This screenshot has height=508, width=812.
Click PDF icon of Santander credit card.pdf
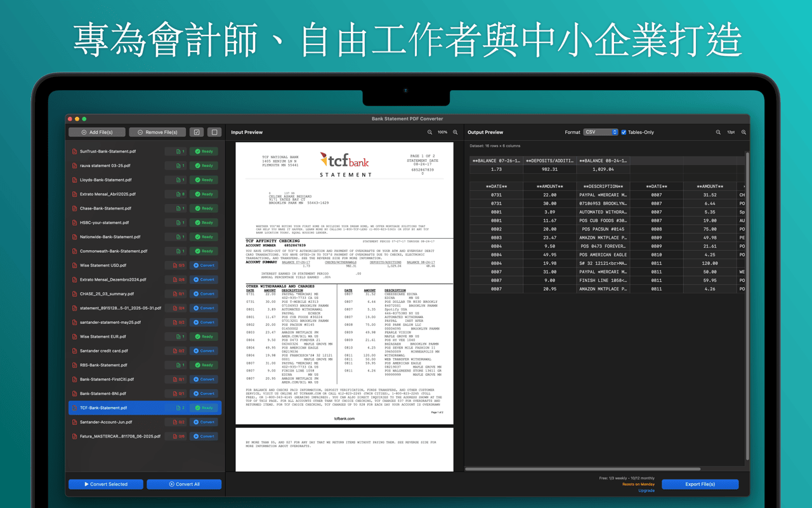pos(74,351)
